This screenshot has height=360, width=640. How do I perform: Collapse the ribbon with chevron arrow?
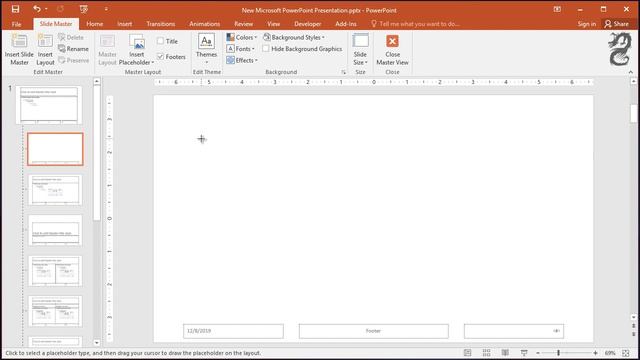tap(631, 72)
